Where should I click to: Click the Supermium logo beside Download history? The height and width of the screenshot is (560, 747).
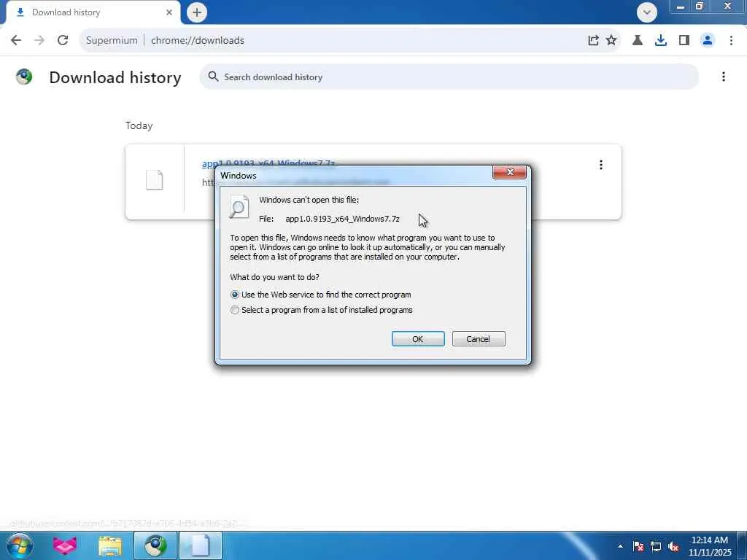24,77
